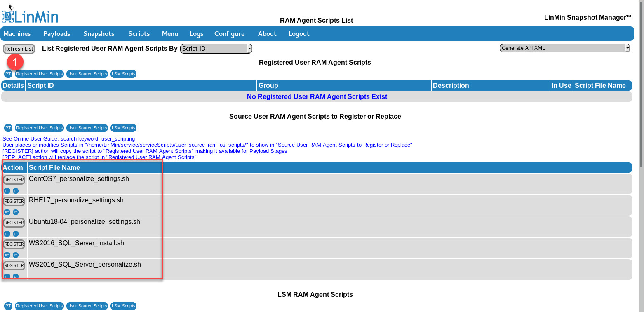The height and width of the screenshot is (312, 644).
Task: Click PT icon in CentOS7 script row
Action: click(7, 191)
